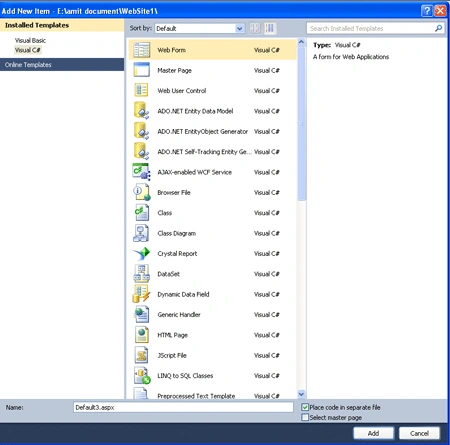Choose the Dynamic Data Field icon
The width and height of the screenshot is (450, 445).
(142, 294)
